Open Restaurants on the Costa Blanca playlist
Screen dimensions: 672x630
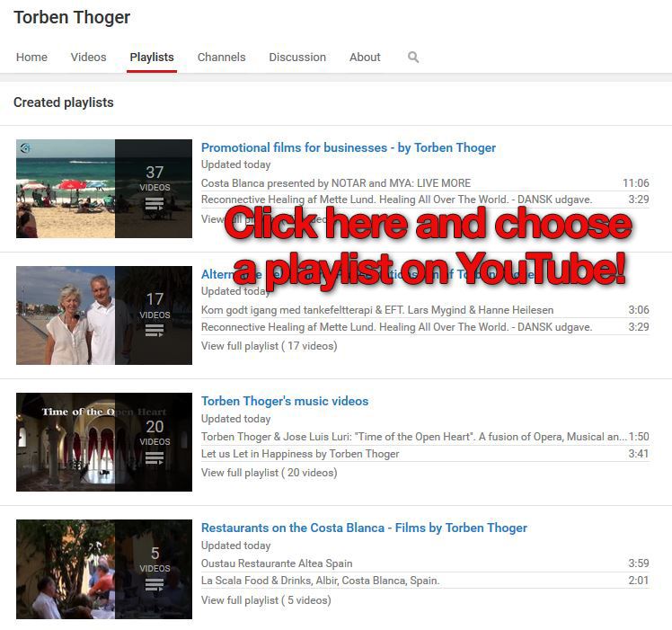coord(364,528)
